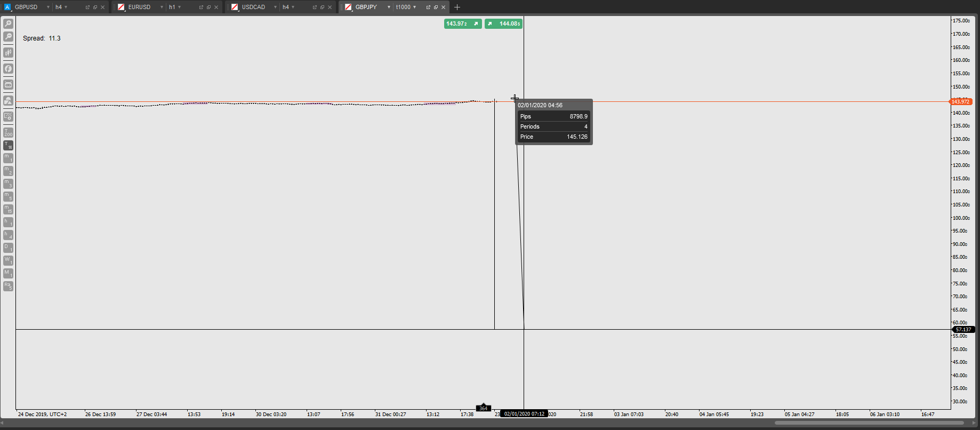The height and width of the screenshot is (430, 980).
Task: Select the Ra5 range bar timeframe
Action: (x=8, y=286)
